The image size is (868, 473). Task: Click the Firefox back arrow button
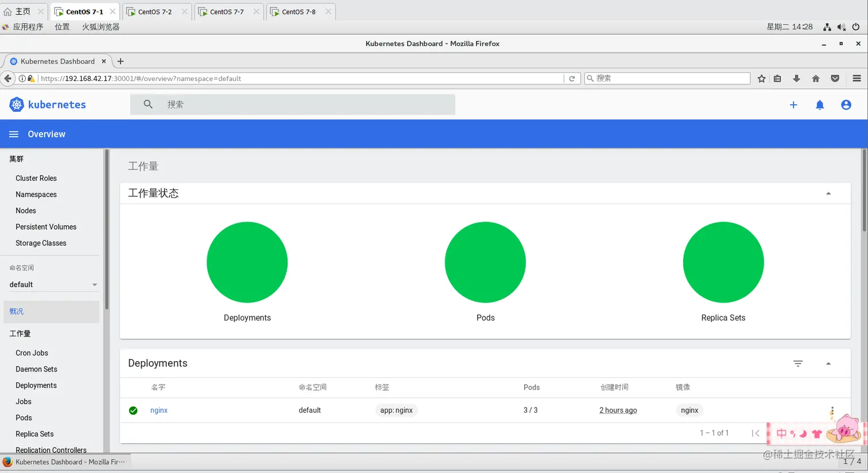point(8,79)
